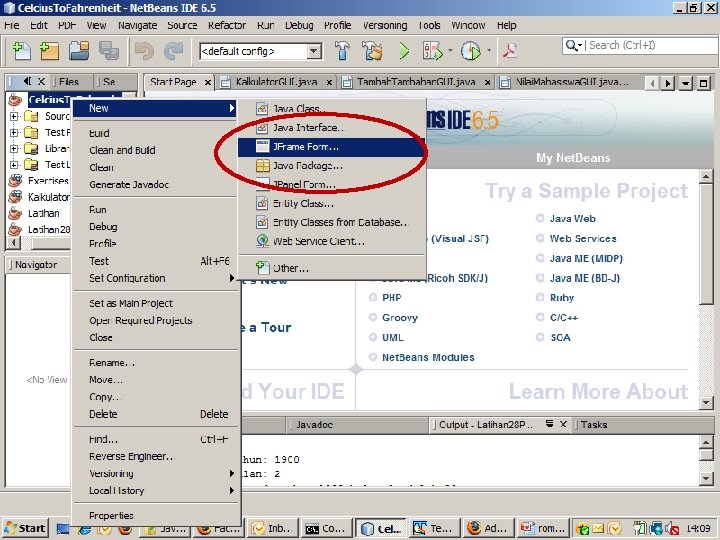Choose Properties in context menu
720x540 pixels.
(156, 516)
